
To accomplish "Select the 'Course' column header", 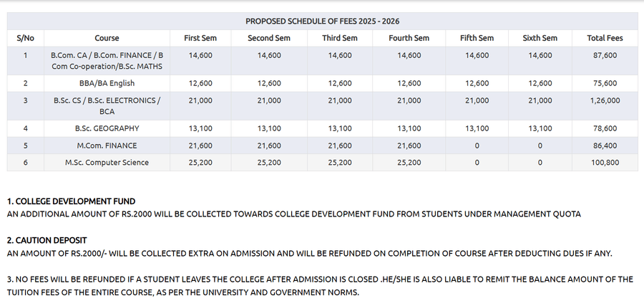I will tap(107, 38).
